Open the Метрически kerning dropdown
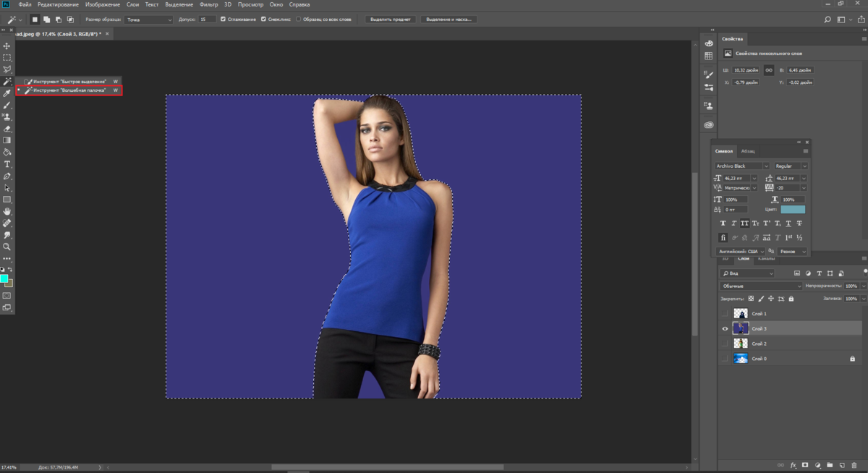 741,188
